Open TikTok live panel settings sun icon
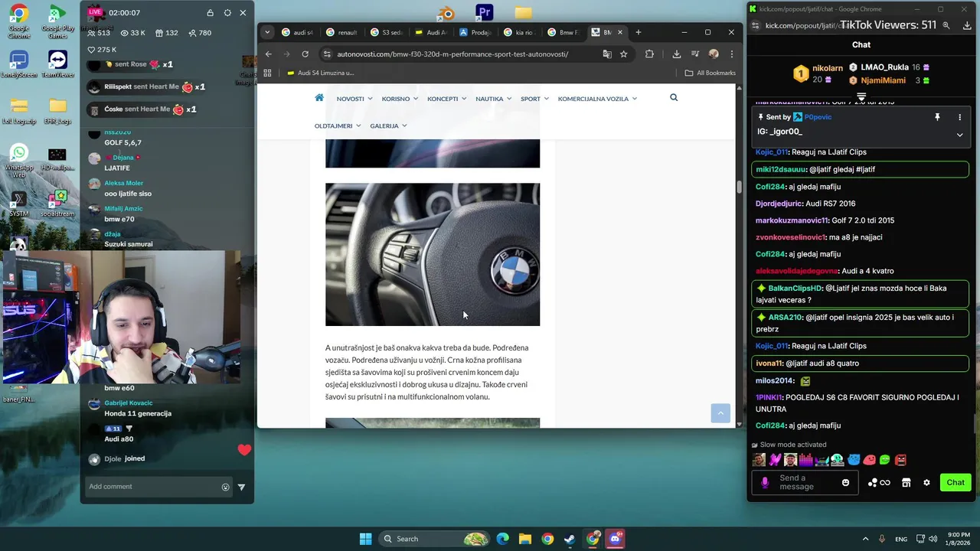Image resolution: width=980 pixels, height=551 pixels. pos(227,13)
